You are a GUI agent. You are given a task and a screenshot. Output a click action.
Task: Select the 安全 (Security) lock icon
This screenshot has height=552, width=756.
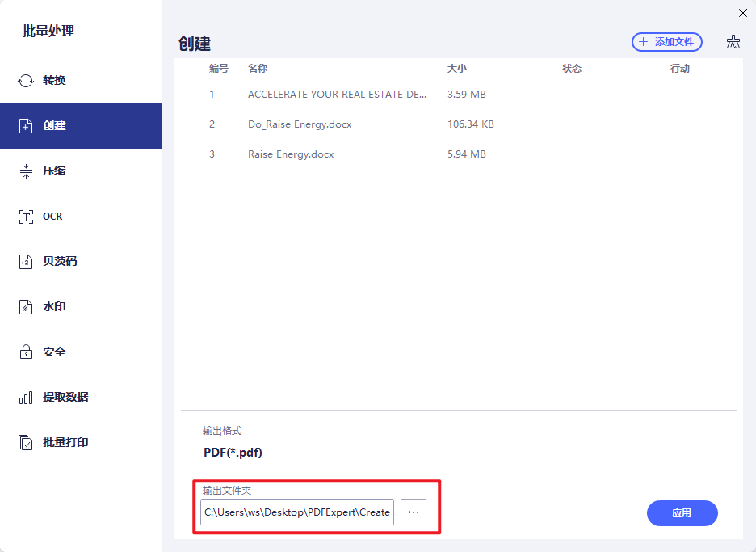point(26,352)
